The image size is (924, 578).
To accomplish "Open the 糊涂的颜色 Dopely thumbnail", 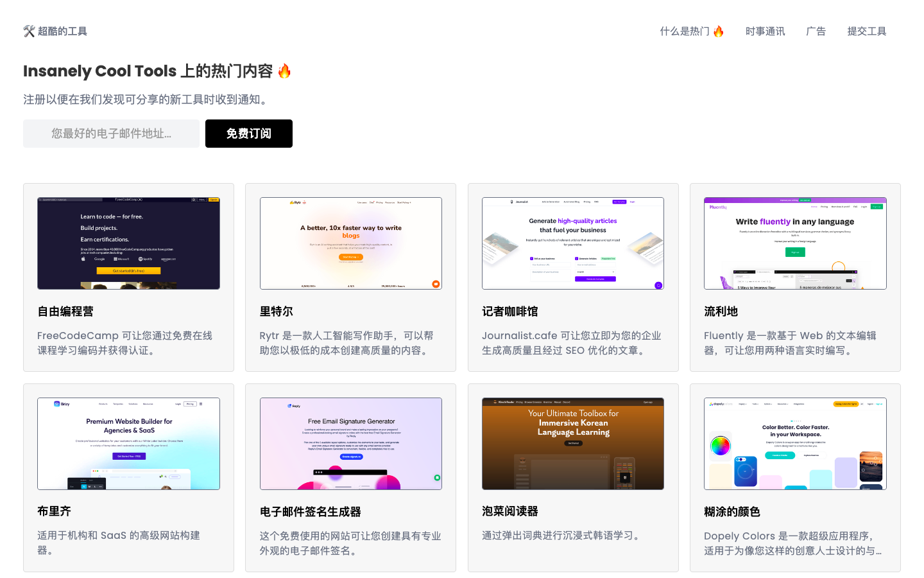I will click(795, 443).
